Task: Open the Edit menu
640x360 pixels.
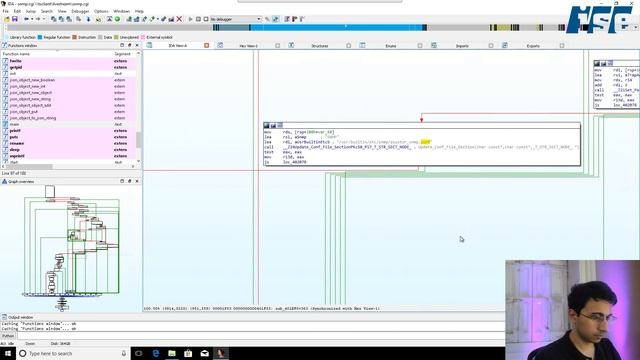Action: click(x=18, y=11)
